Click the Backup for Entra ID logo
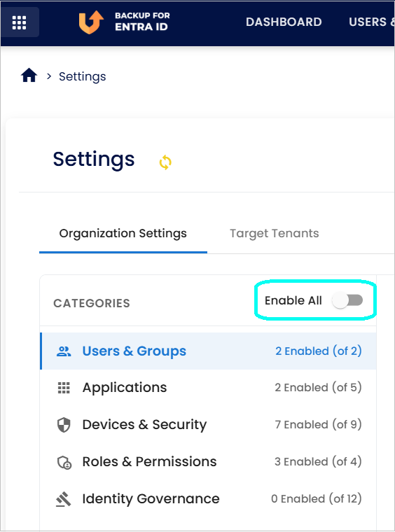This screenshot has width=395, height=532. click(x=124, y=22)
